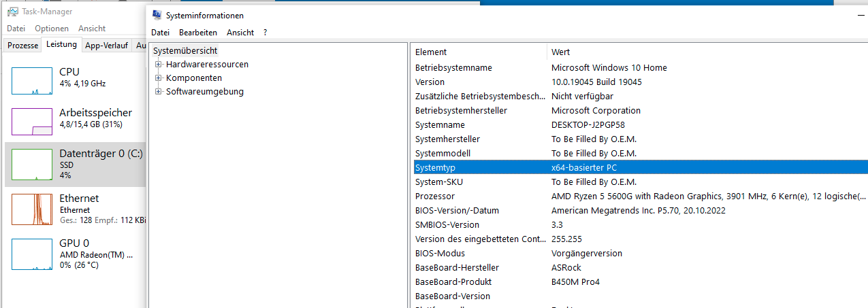Click value DESKTOP-J2PGP58
868x308 pixels.
[588, 124]
